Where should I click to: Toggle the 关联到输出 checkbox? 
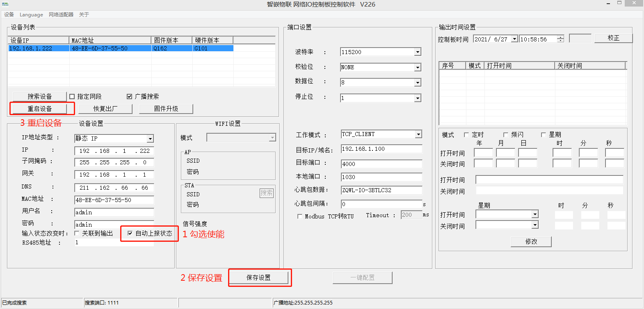pyautogui.click(x=77, y=233)
